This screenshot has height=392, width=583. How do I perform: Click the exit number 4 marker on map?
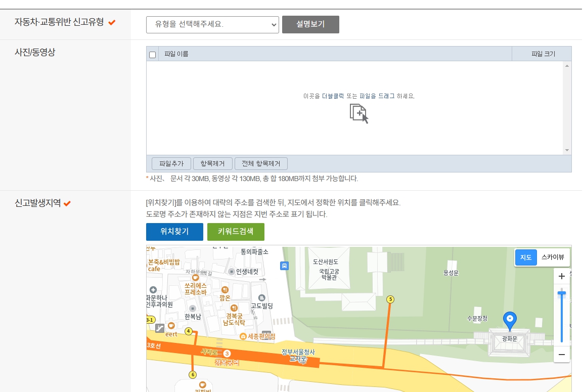point(189,331)
